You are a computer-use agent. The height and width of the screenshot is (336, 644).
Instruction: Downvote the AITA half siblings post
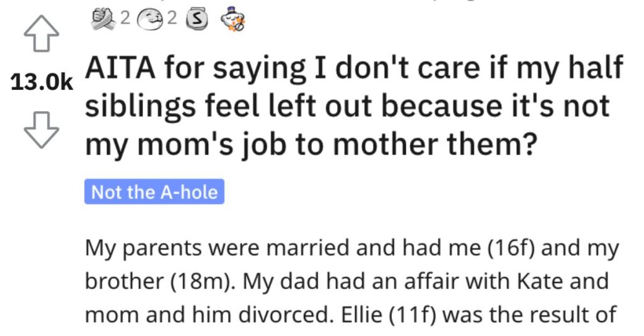tap(41, 129)
